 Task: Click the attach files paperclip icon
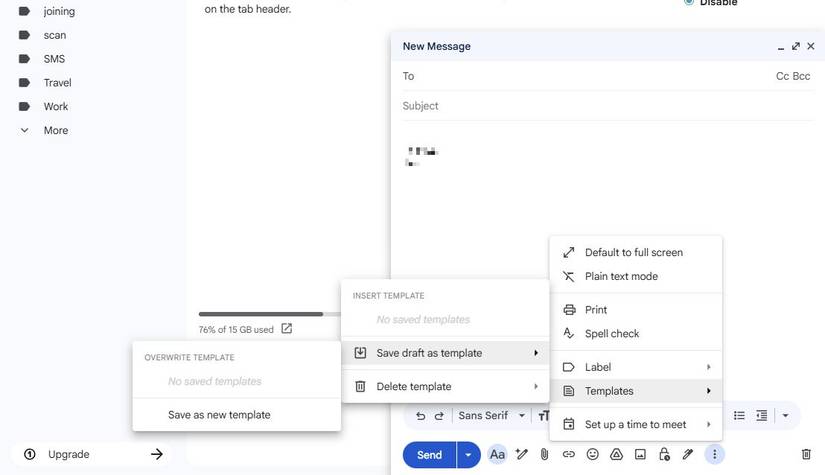pyautogui.click(x=545, y=454)
